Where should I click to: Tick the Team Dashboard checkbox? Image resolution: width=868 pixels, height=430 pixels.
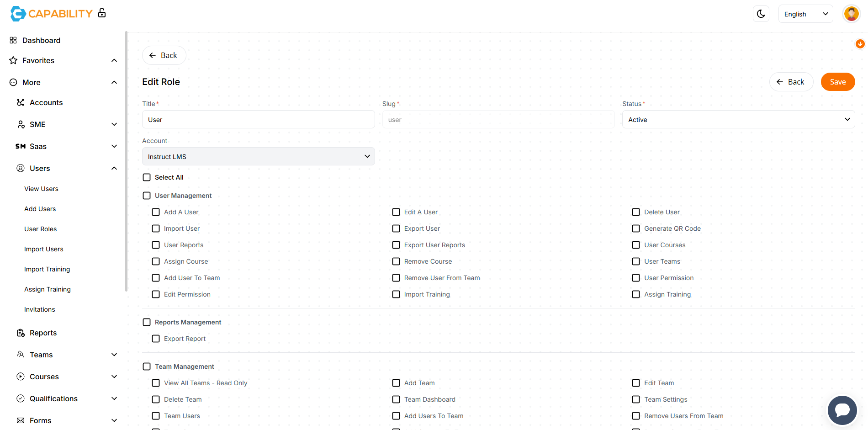click(396, 399)
